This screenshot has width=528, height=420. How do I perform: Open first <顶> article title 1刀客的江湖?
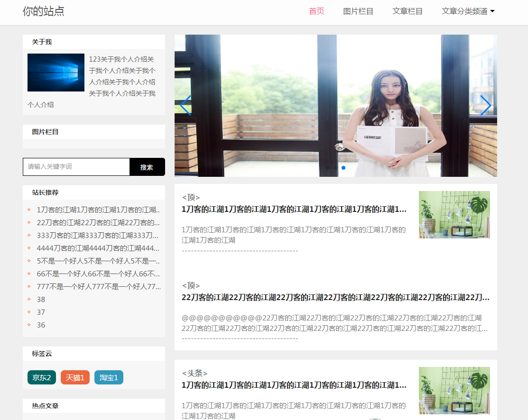point(294,210)
